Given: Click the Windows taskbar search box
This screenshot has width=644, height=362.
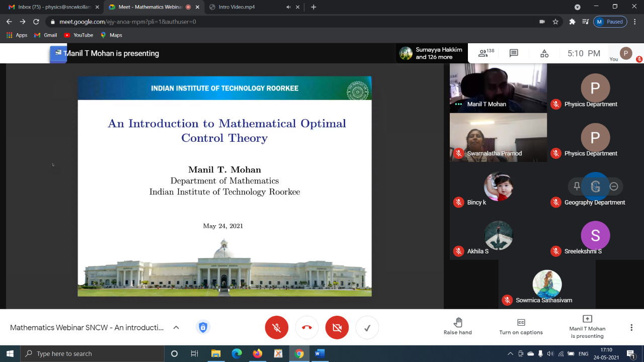Looking at the screenshot, I should tap(93, 354).
